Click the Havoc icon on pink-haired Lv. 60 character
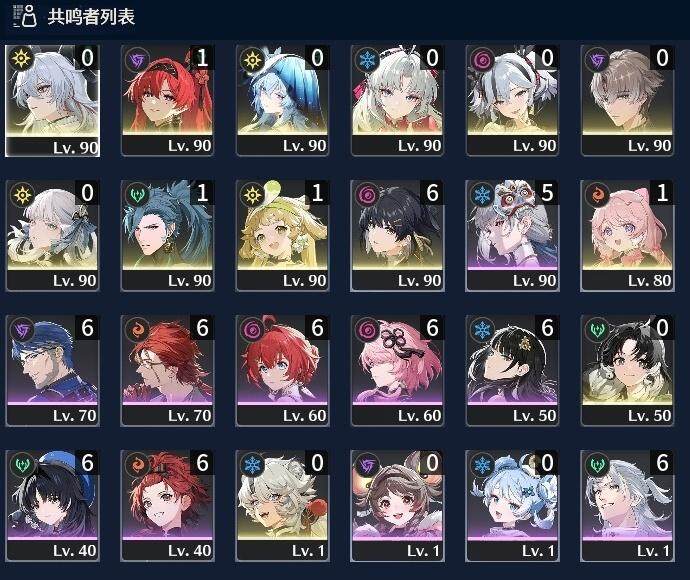Image resolution: width=690 pixels, height=580 pixels. (367, 330)
